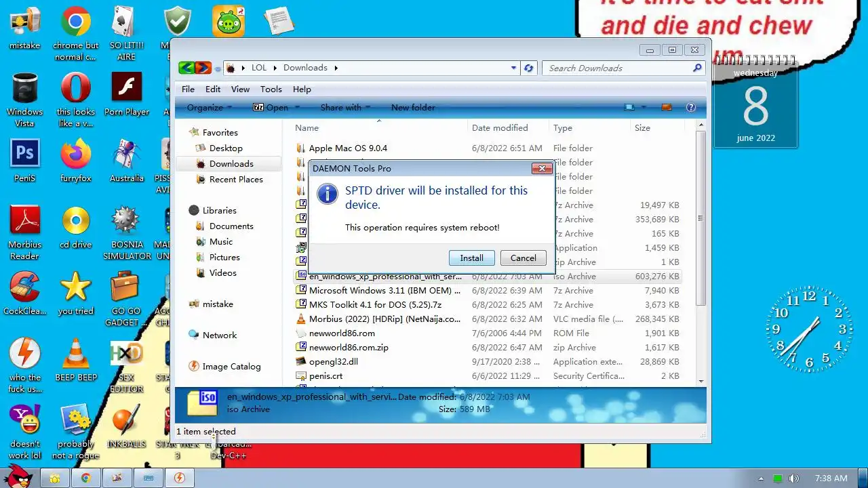Open GO GO GADGET desktop icon
The height and width of the screenshot is (488, 868).
click(127, 299)
